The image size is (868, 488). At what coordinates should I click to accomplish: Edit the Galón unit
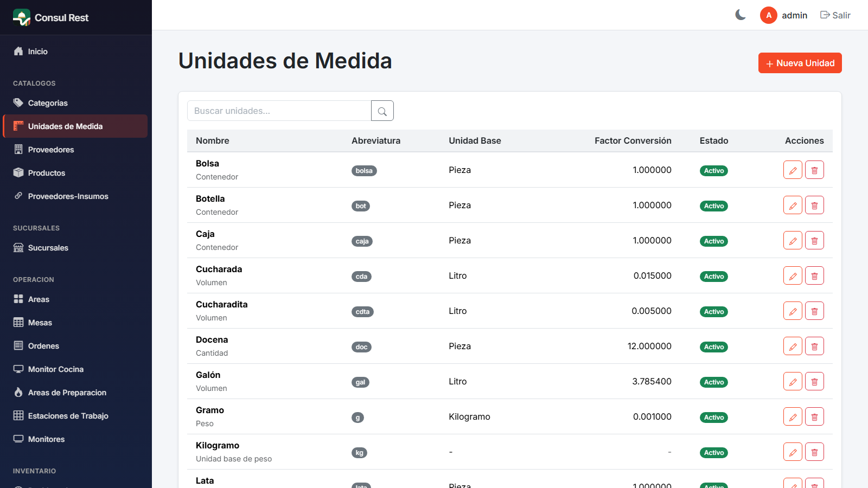pyautogui.click(x=793, y=382)
